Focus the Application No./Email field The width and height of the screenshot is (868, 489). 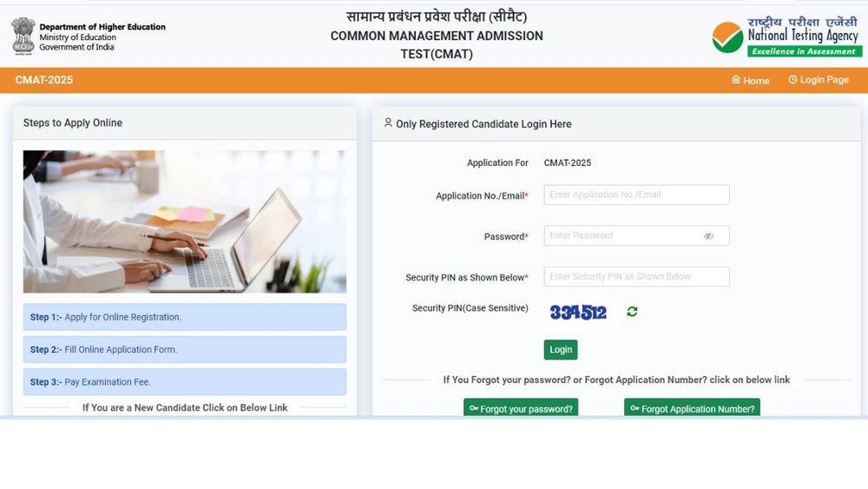(636, 195)
